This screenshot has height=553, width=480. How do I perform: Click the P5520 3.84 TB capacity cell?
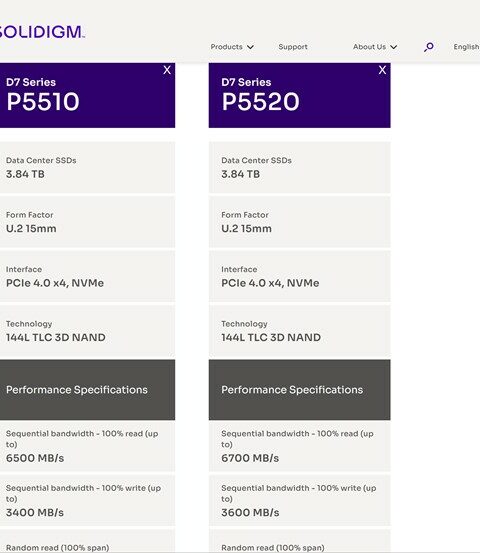point(299,167)
